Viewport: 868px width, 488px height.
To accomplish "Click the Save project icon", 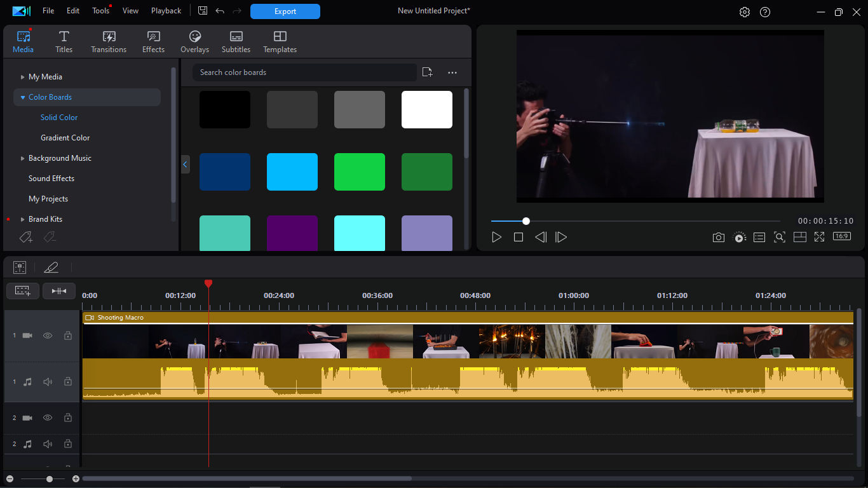I will tap(203, 11).
